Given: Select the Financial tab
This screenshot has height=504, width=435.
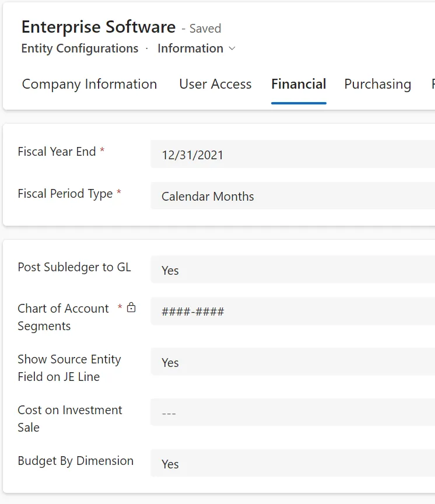Looking at the screenshot, I should [x=299, y=84].
